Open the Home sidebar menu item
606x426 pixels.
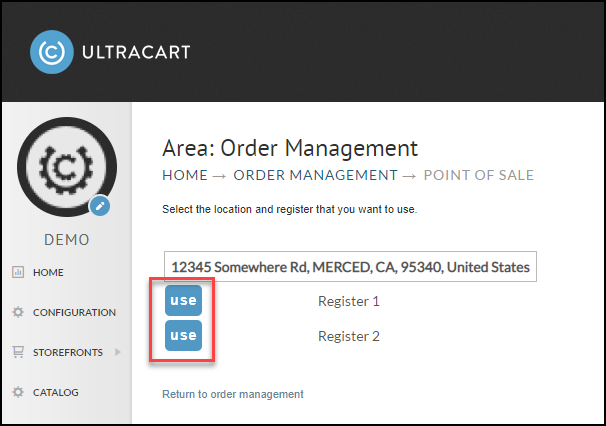[48, 272]
